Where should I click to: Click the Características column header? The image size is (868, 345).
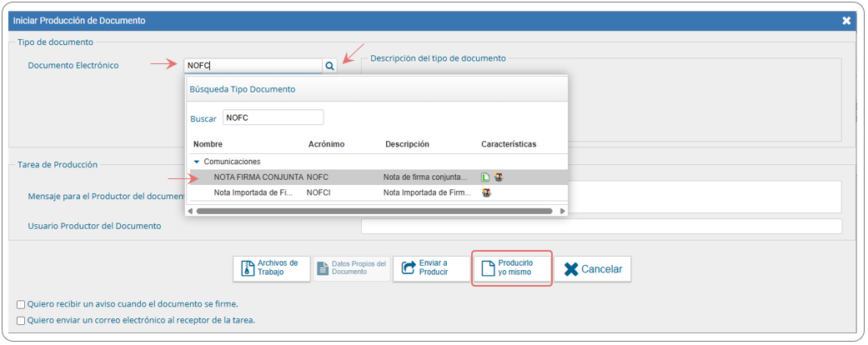[x=509, y=144]
